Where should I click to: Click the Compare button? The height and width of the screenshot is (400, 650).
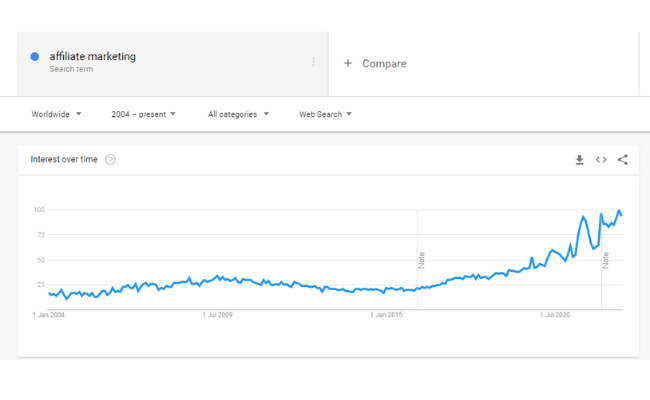[375, 63]
